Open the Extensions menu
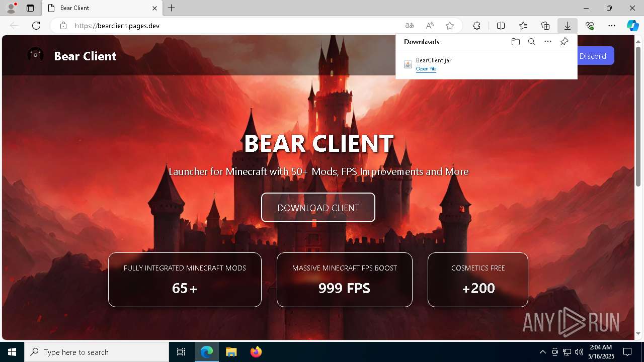644x362 pixels. click(x=476, y=26)
